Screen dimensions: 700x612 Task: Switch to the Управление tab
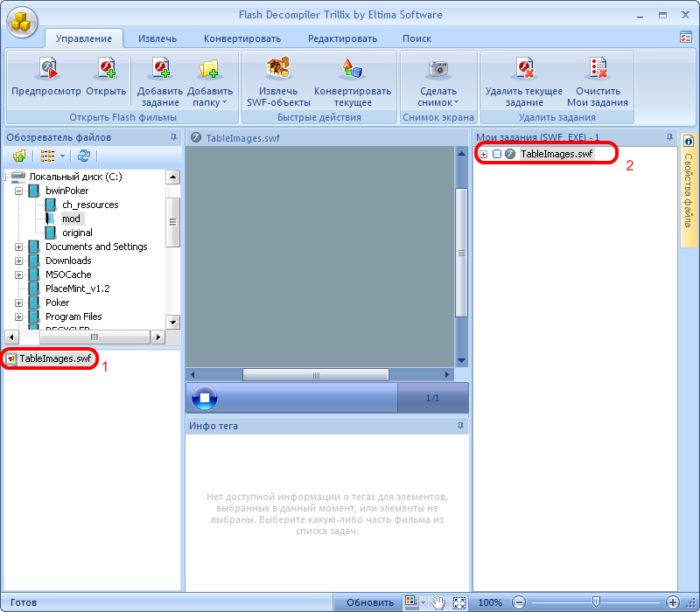84,38
